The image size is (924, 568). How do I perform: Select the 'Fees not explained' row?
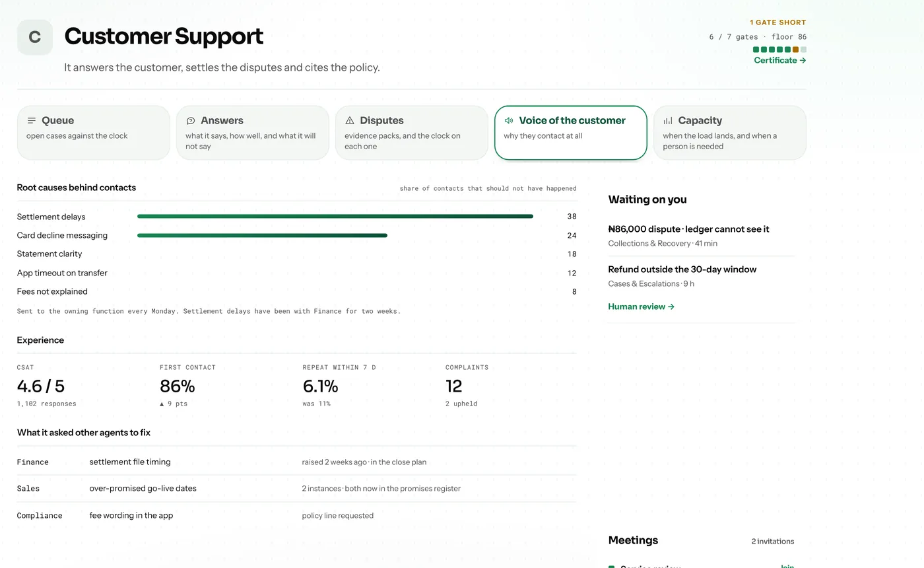tap(296, 291)
